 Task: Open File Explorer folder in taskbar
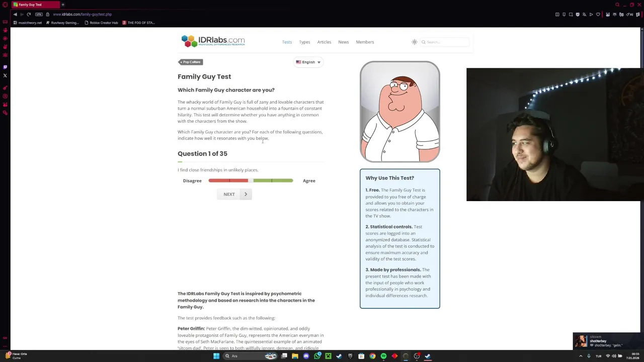click(295, 356)
